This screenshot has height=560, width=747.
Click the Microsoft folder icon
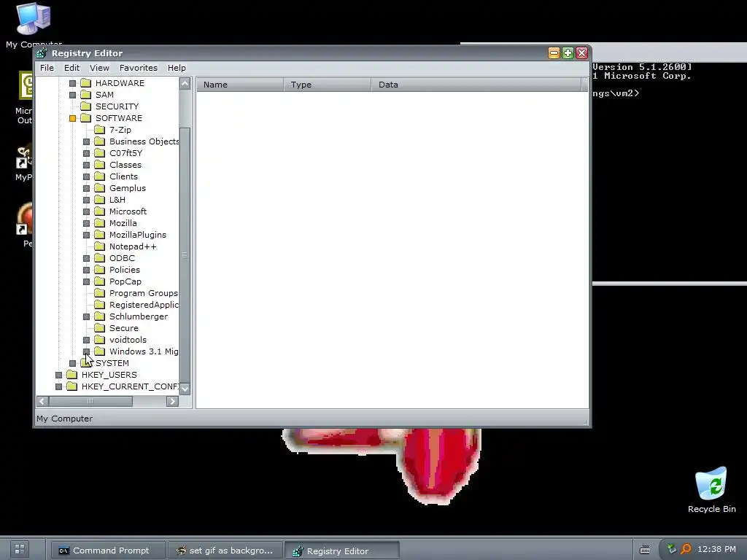click(99, 211)
